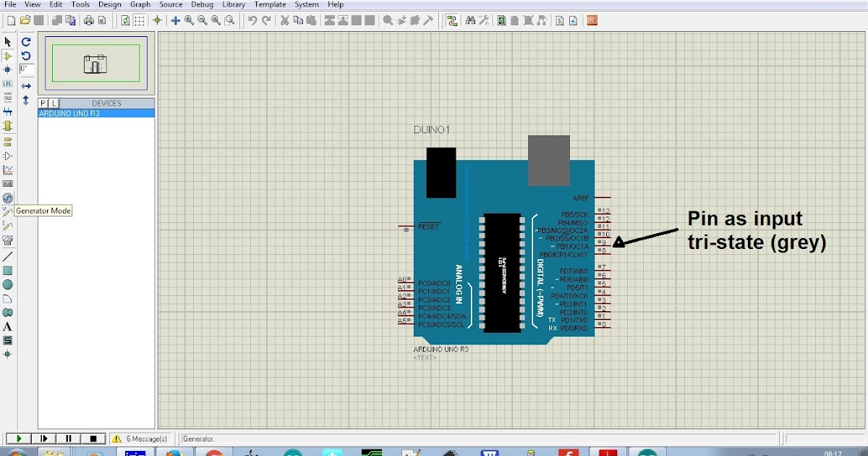
Task: Click the Rotate Clockwise icon
Action: (26, 42)
